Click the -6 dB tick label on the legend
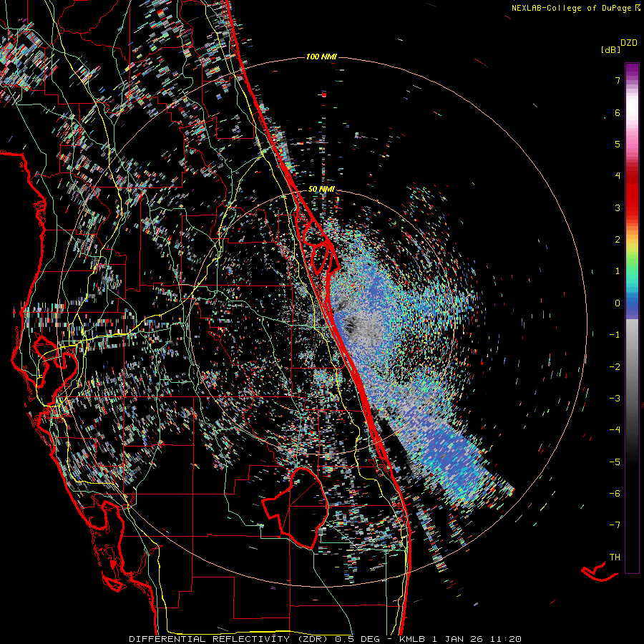 pyautogui.click(x=615, y=493)
